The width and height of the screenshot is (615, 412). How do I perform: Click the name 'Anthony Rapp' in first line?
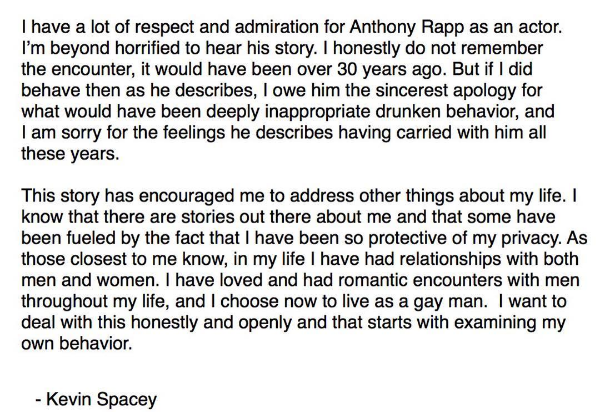tap(407, 28)
